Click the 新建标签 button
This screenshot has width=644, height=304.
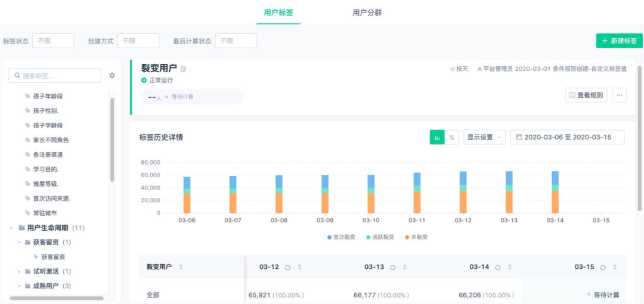[619, 41]
